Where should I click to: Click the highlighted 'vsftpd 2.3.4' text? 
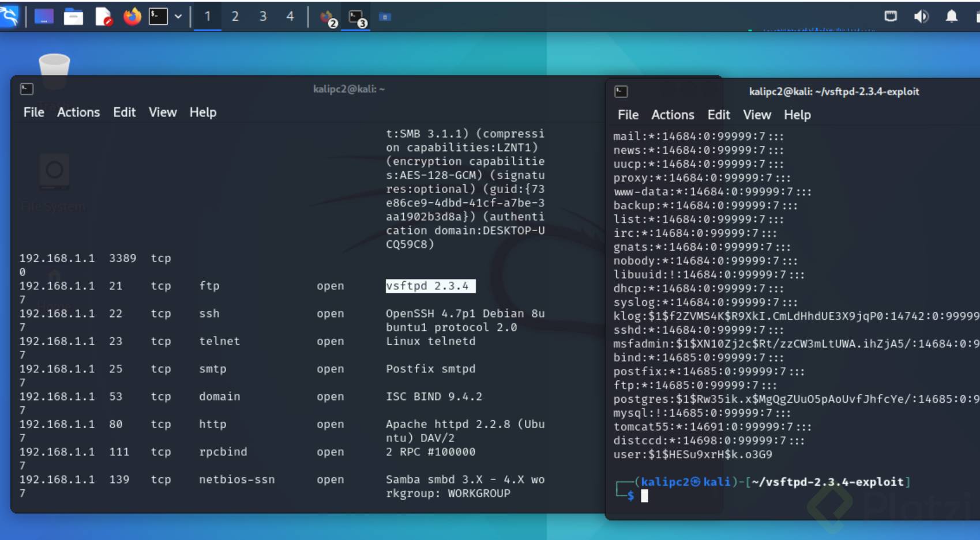point(430,286)
